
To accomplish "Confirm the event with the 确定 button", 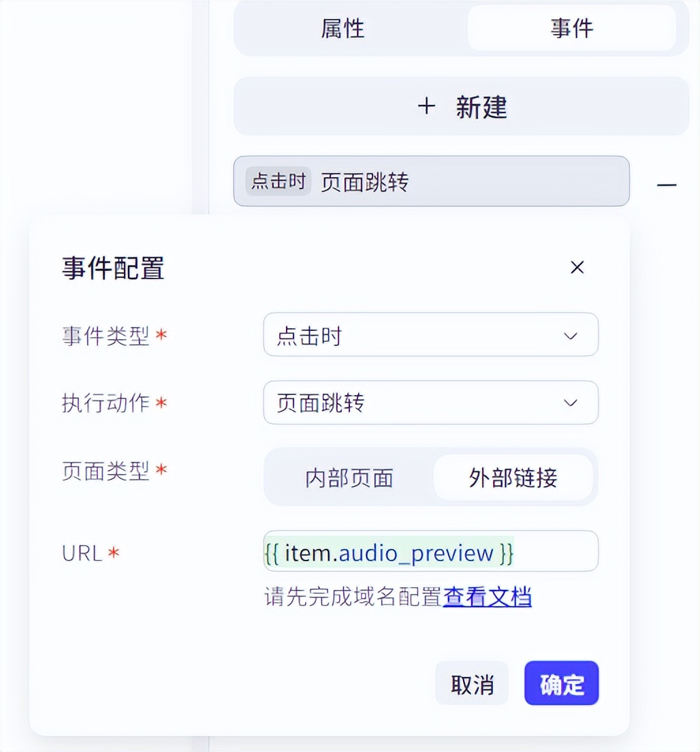I will click(x=561, y=683).
